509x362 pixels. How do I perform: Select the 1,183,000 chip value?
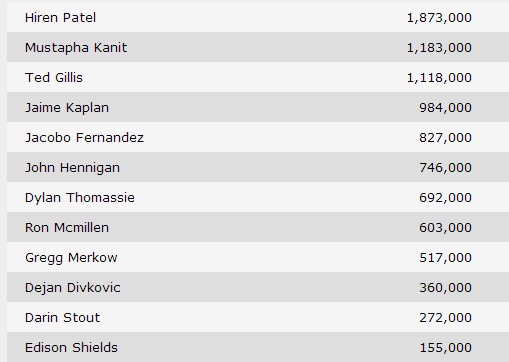(x=439, y=48)
